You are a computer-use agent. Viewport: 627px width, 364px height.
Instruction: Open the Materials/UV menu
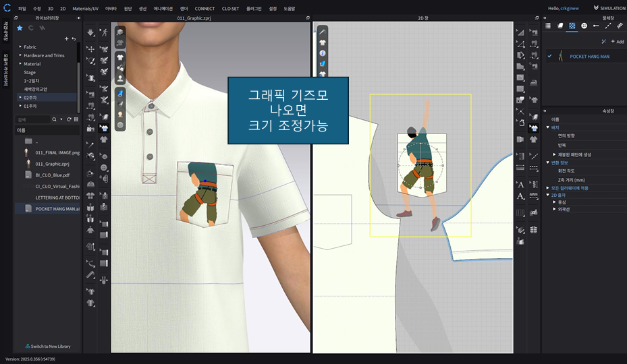[x=85, y=8]
